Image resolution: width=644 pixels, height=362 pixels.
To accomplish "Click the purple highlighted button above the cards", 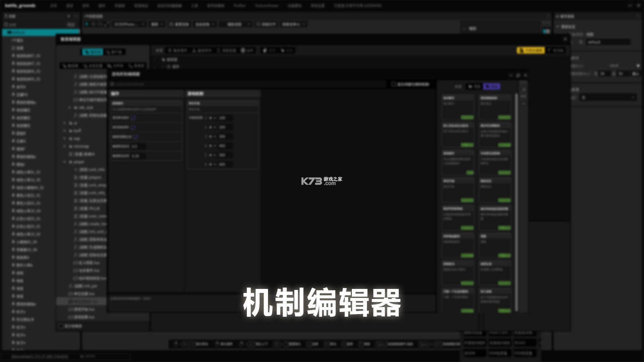I will click(491, 86).
